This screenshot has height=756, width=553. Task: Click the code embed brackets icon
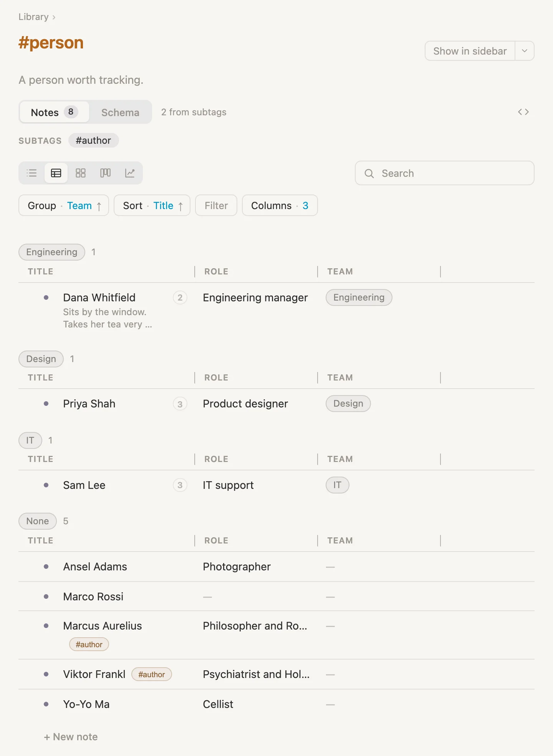(x=523, y=112)
